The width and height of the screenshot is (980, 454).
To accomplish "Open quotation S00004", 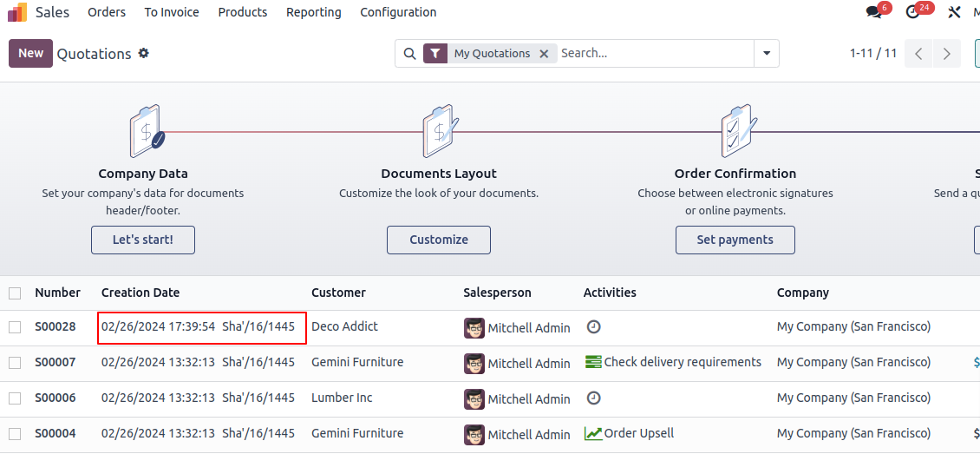I will point(56,433).
